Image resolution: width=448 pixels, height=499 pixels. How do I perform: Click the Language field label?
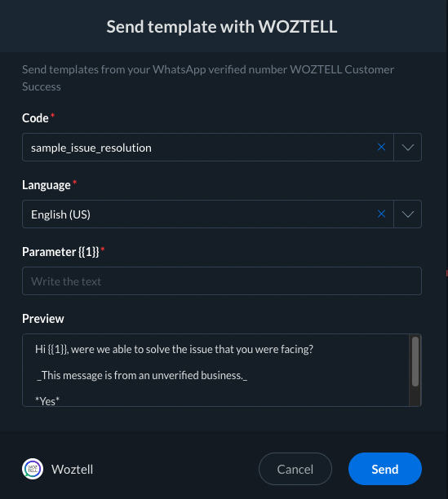tap(47, 185)
